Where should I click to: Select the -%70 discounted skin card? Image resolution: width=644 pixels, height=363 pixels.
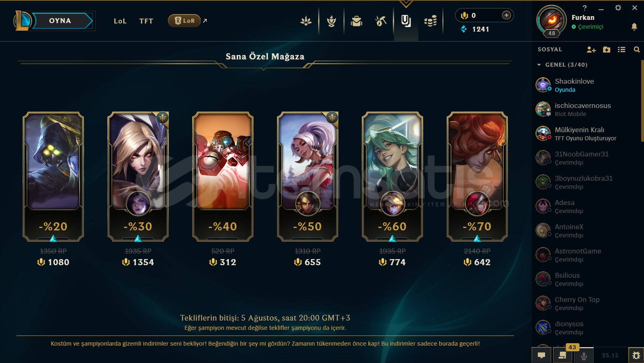click(x=477, y=176)
